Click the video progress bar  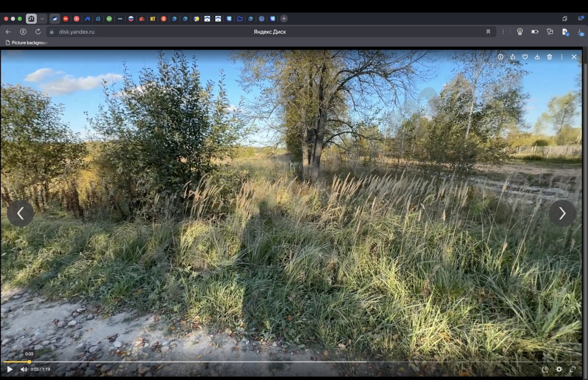[292, 362]
